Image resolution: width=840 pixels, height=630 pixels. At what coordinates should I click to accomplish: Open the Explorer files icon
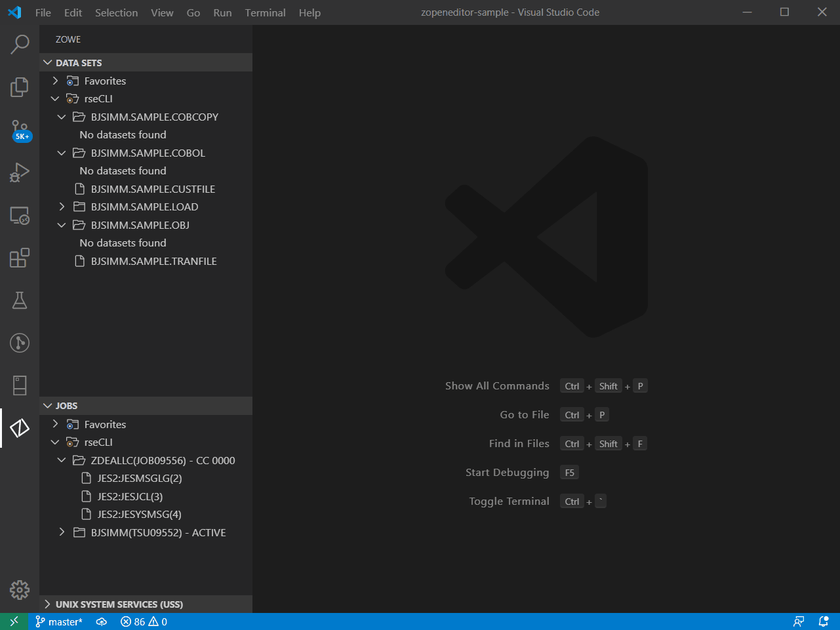click(x=20, y=87)
